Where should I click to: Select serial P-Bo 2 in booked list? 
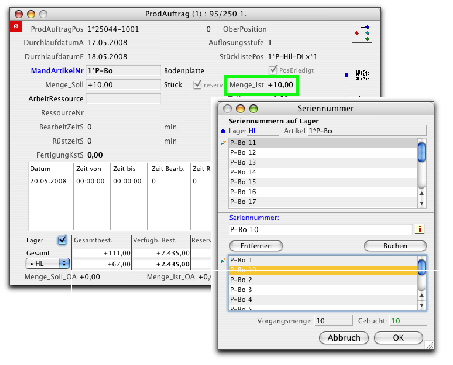coord(323,280)
